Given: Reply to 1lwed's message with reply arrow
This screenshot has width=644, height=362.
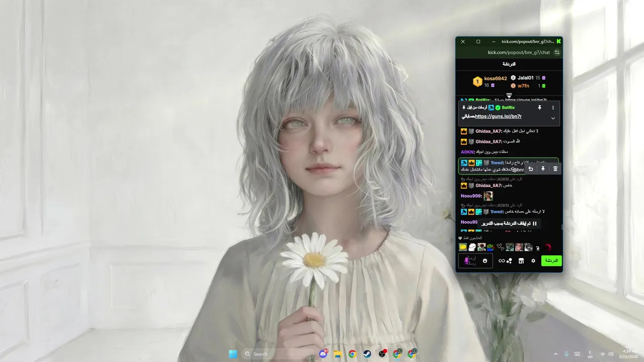Looking at the screenshot, I should [530, 169].
